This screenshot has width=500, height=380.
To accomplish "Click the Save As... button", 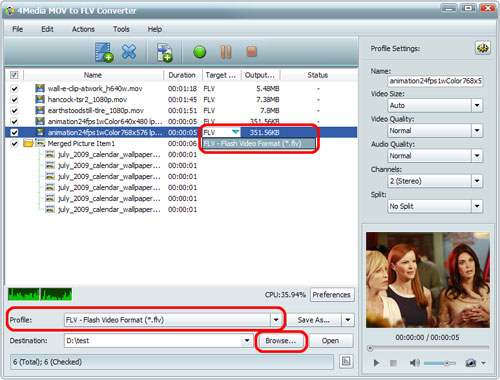I will [314, 320].
